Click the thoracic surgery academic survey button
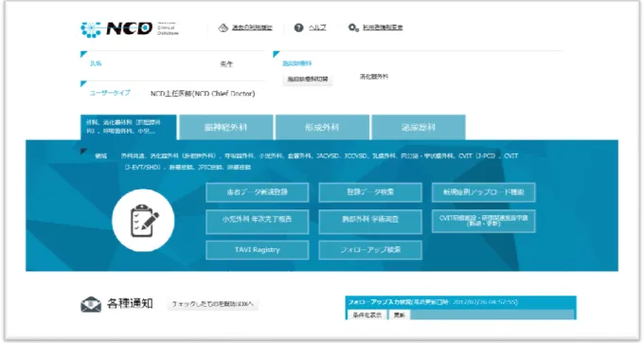This screenshot has height=343, width=644. click(x=370, y=221)
